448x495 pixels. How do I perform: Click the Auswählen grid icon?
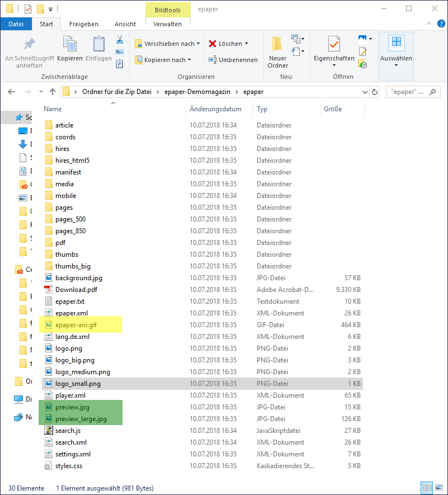(396, 43)
